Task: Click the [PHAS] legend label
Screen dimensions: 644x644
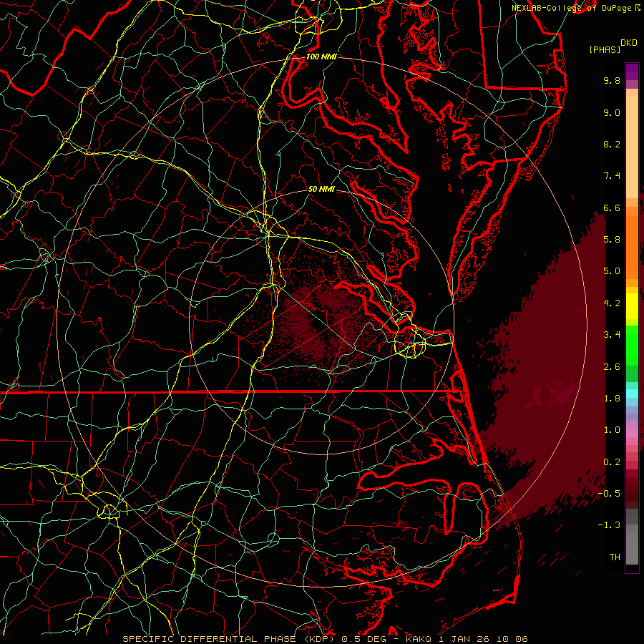Action: (x=605, y=49)
